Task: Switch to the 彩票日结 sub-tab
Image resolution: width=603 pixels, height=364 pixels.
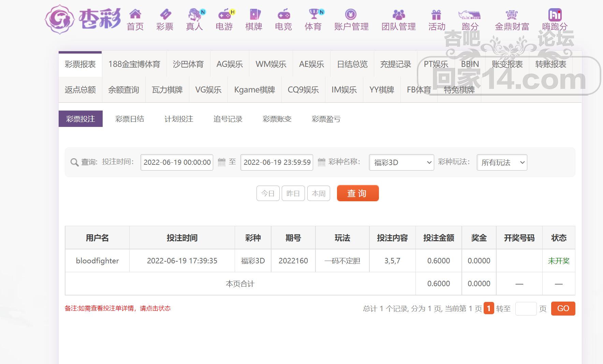Action: [130, 119]
